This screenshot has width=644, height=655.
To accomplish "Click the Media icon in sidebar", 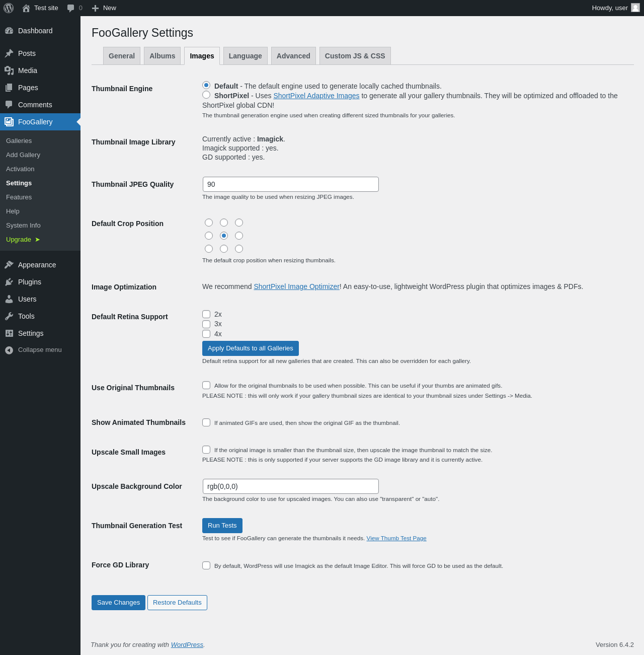I will (9, 70).
